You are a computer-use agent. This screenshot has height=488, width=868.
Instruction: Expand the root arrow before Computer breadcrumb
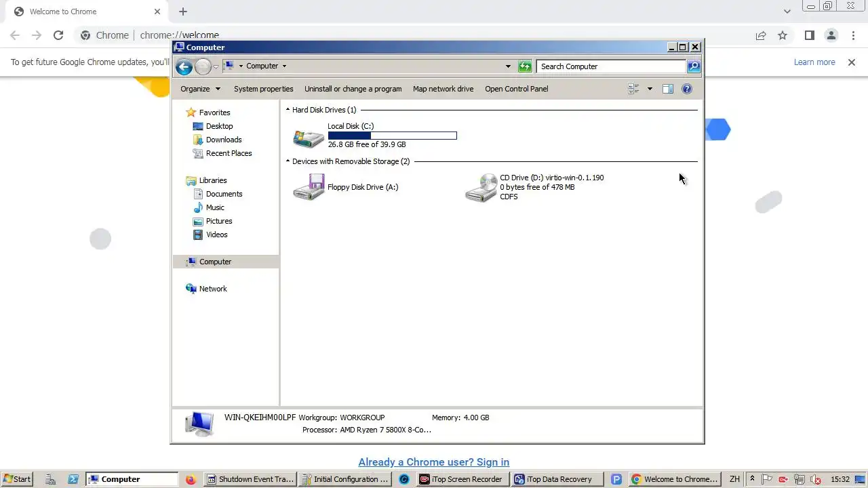[241, 66]
